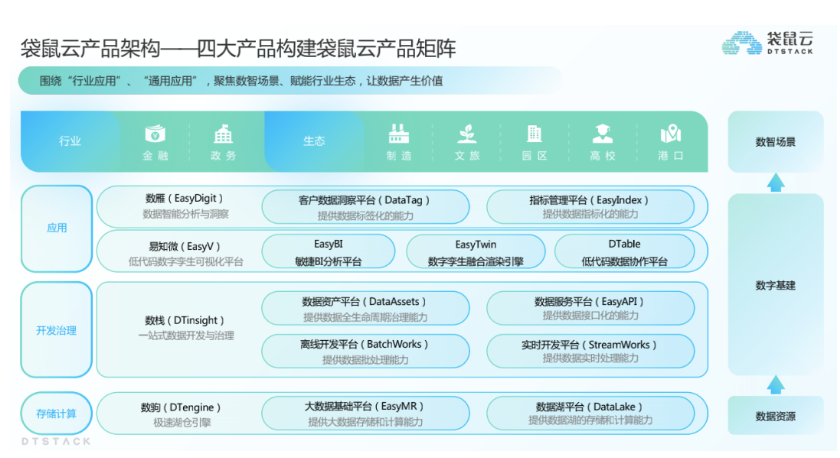Click the 港口 map pin icon
The image size is (840, 458).
point(671,134)
